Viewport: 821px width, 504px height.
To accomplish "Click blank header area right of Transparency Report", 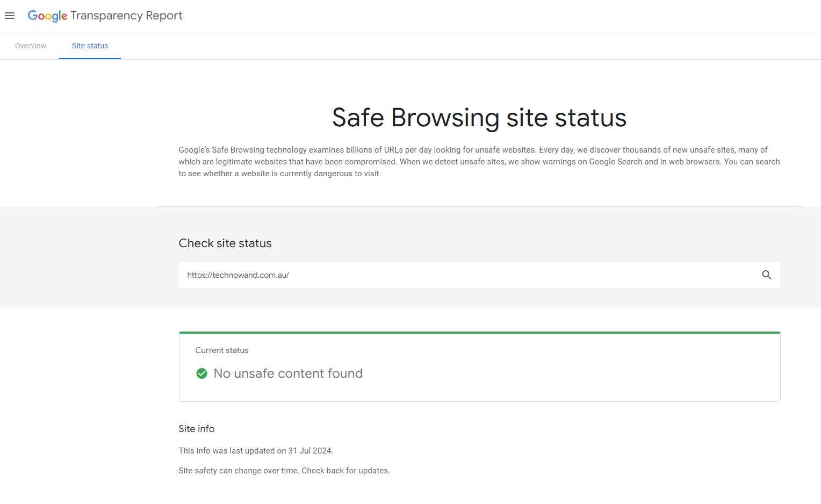I will pyautogui.click(x=484, y=16).
